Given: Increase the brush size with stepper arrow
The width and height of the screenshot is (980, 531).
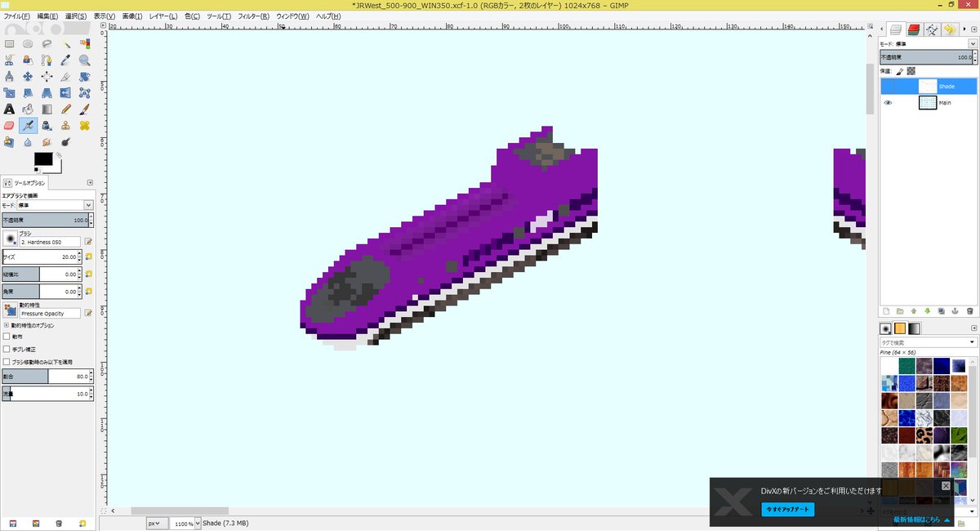Looking at the screenshot, I should [x=80, y=253].
